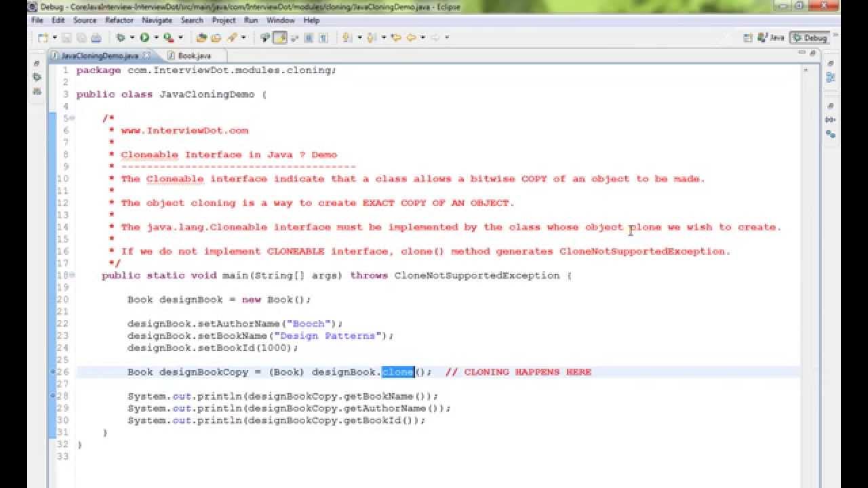Open dropdown arrow next to Run icon
The height and width of the screenshot is (488, 868).
pos(156,38)
